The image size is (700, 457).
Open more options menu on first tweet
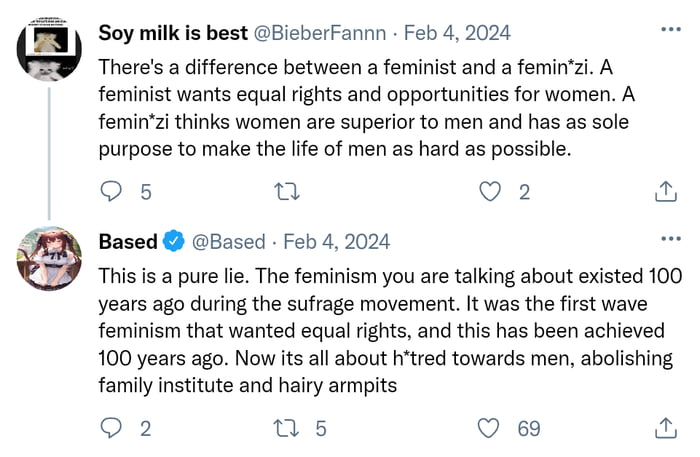click(x=671, y=29)
